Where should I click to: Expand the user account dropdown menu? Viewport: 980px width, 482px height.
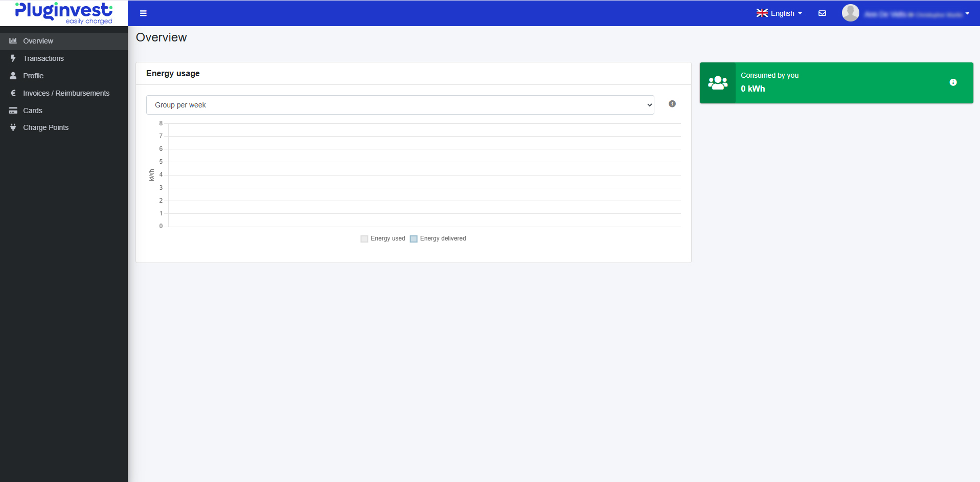pos(906,13)
